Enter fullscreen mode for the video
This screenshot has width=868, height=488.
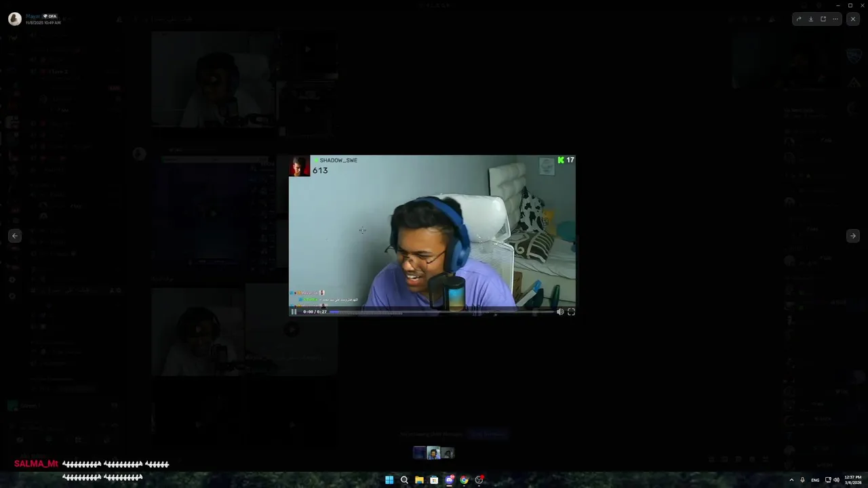point(571,312)
